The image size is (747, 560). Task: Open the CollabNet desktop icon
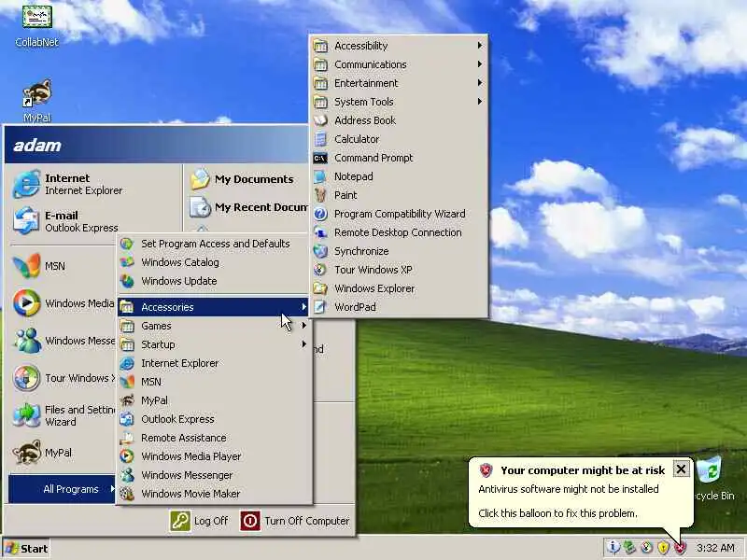click(x=36, y=25)
